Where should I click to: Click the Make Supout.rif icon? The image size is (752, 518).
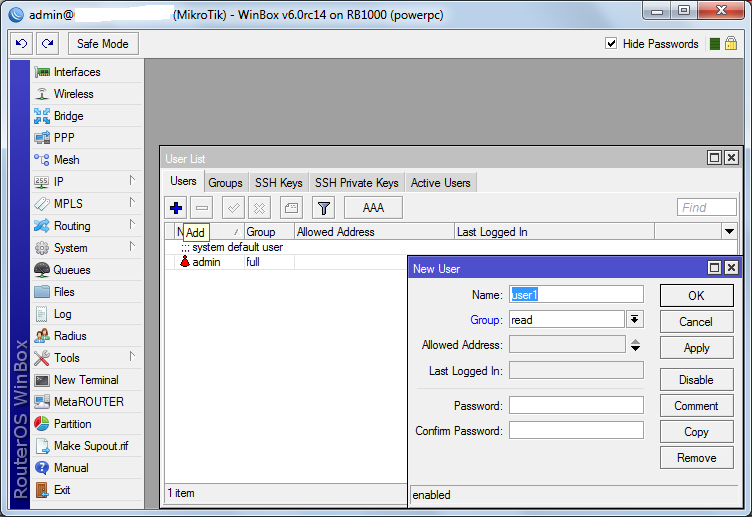(x=42, y=446)
